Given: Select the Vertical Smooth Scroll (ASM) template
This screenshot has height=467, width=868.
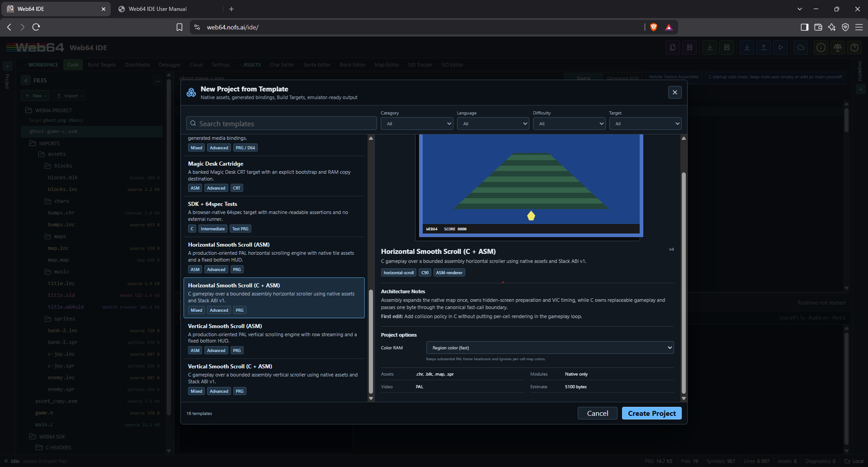Looking at the screenshot, I should [x=274, y=338].
